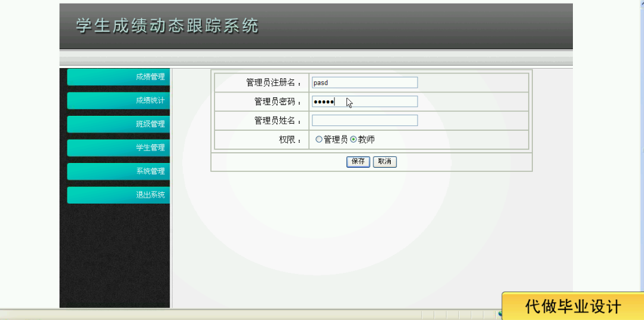Click the 取消 button
This screenshot has height=320, width=644.
click(x=385, y=162)
